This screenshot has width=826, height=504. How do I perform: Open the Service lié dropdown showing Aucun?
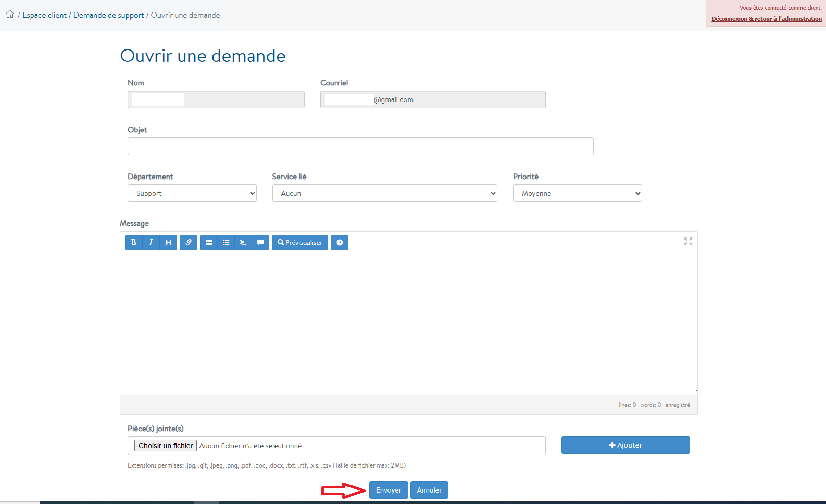coord(385,193)
